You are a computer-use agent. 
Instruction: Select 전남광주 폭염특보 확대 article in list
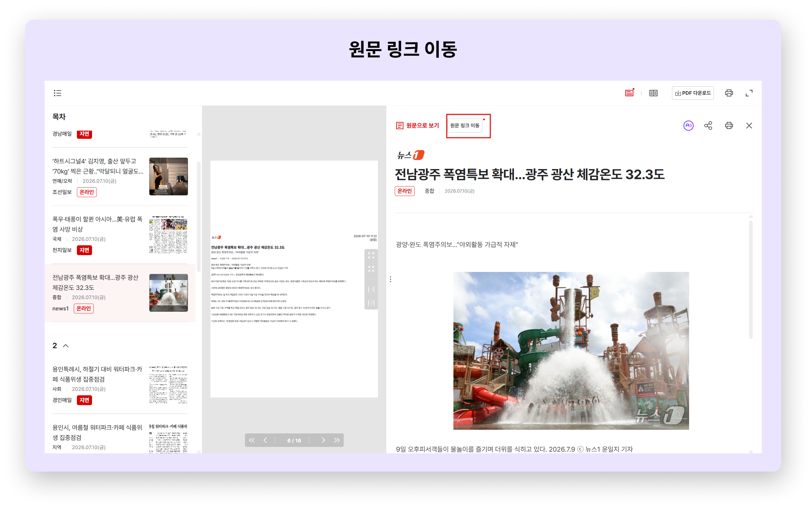120,293
